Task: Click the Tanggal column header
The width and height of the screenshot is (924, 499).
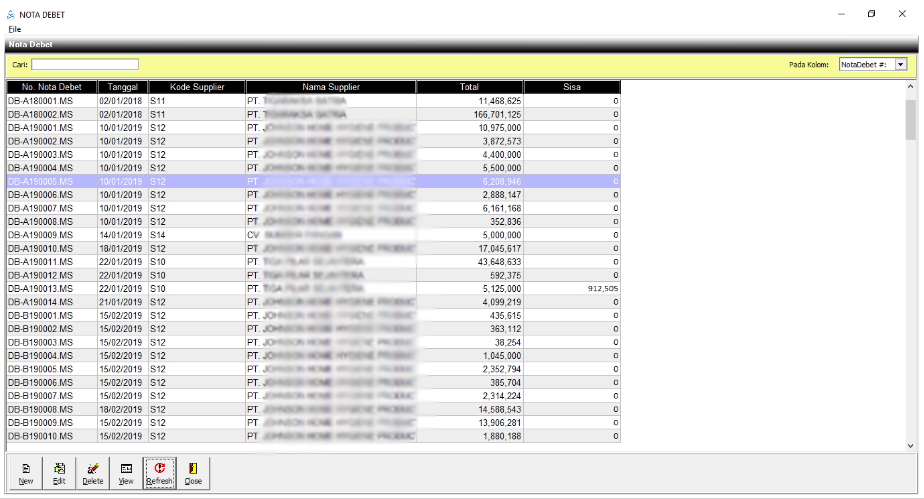Action: click(x=122, y=87)
